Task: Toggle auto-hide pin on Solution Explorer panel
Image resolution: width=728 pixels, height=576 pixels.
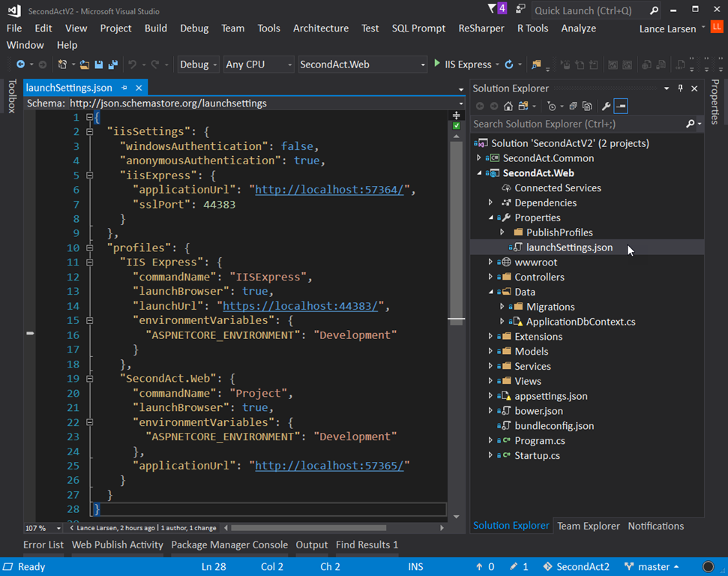Action: click(680, 88)
